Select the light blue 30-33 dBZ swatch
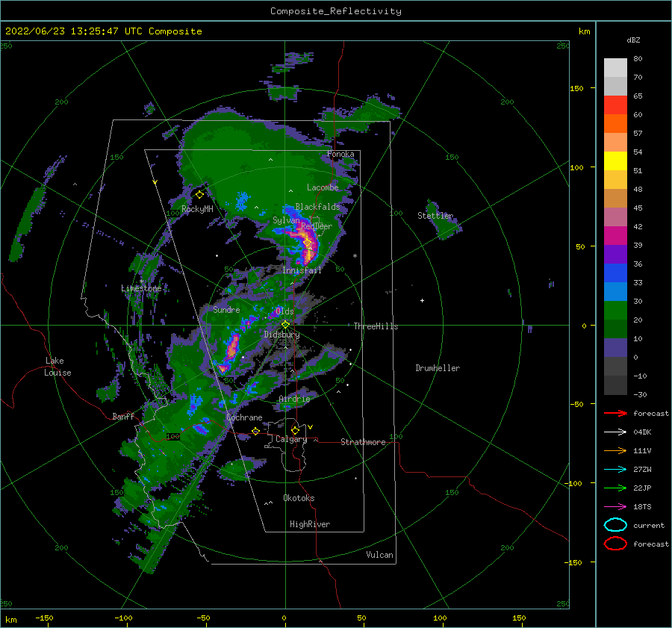 615,292
